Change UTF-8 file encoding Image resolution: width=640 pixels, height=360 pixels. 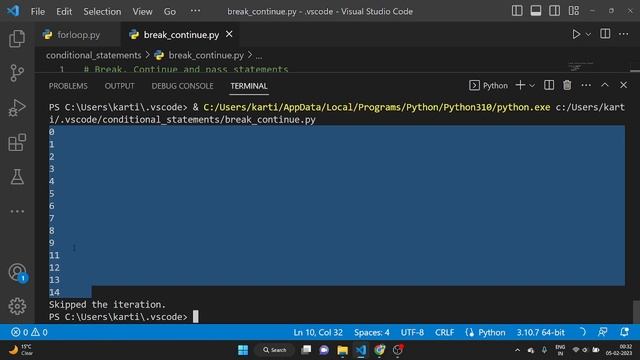(x=412, y=332)
